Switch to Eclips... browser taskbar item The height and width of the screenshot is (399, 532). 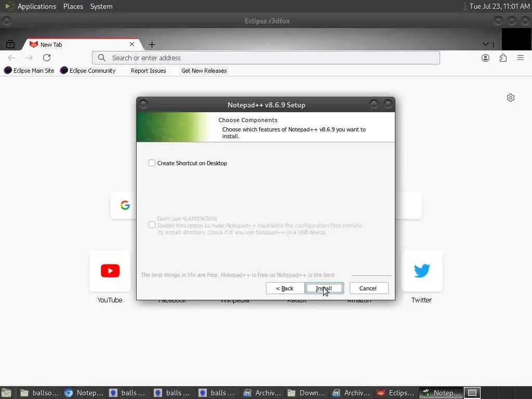tap(396, 393)
